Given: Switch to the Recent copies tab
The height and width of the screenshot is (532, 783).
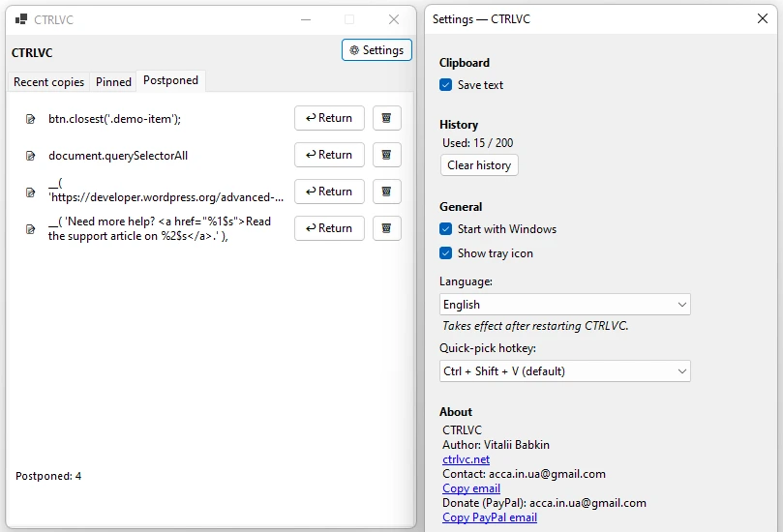Looking at the screenshot, I should coord(49,82).
